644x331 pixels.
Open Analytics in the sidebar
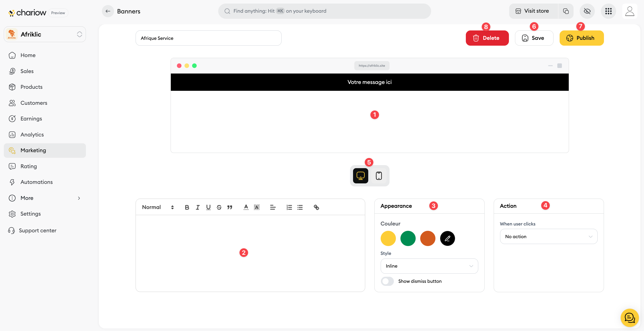click(x=32, y=134)
